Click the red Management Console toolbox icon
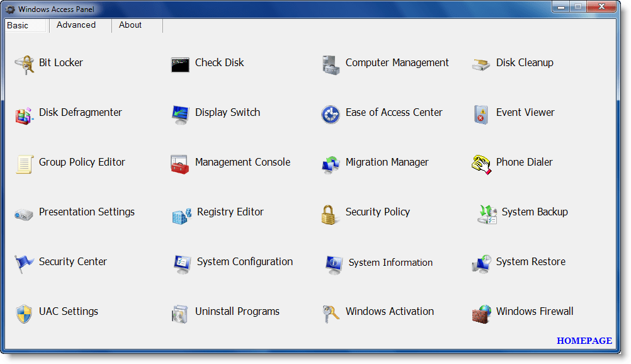631x364 pixels. tap(180, 164)
